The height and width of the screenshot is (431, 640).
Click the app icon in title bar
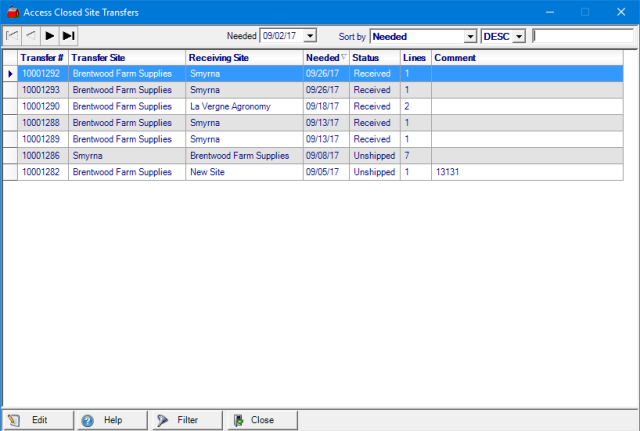pos(11,12)
